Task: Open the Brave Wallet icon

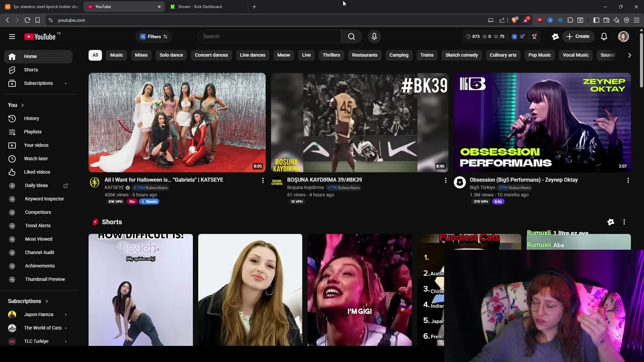Action: (x=606, y=20)
